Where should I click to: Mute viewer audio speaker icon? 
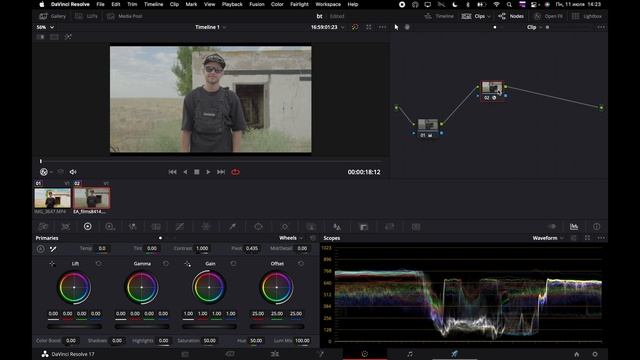pyautogui.click(x=73, y=172)
